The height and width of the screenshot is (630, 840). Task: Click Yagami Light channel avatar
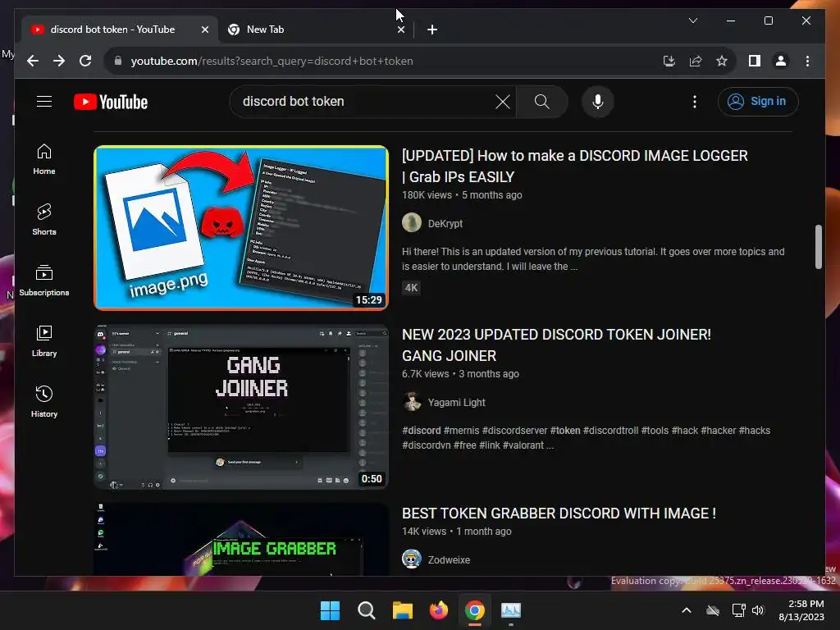(412, 402)
